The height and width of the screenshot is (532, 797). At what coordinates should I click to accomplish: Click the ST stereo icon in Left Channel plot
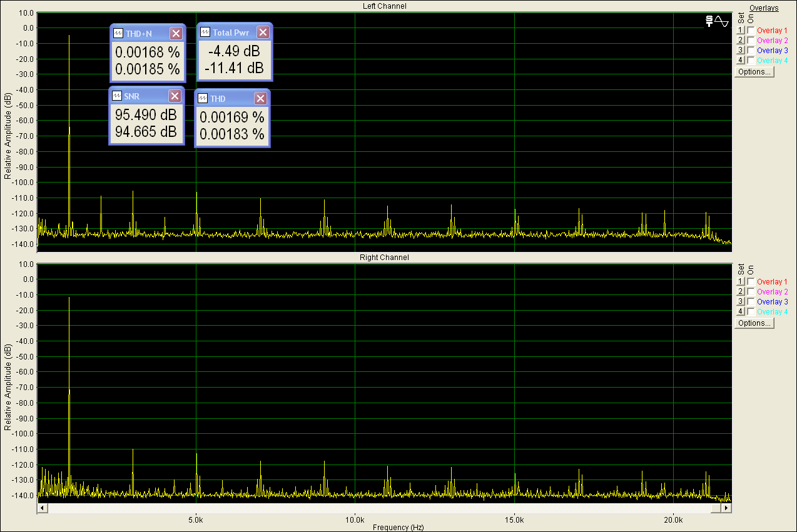pos(709,21)
